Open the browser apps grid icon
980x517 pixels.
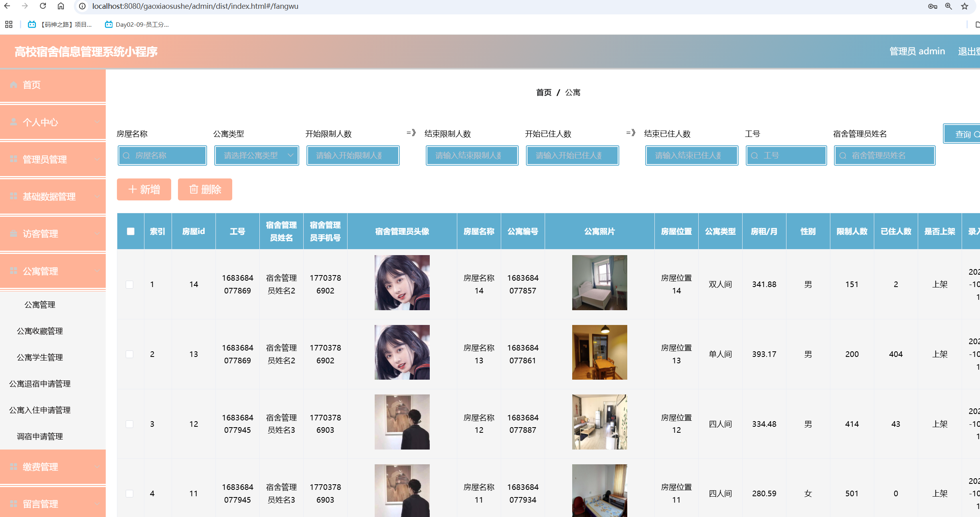9,24
